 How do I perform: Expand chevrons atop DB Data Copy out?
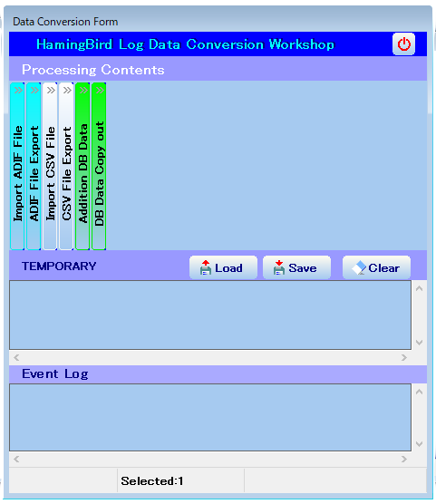pyautogui.click(x=100, y=90)
